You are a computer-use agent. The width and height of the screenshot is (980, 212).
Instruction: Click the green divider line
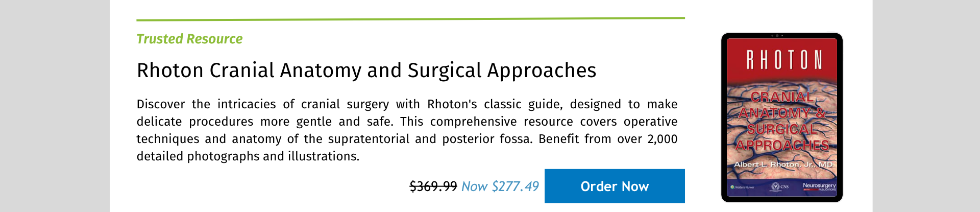click(x=410, y=19)
